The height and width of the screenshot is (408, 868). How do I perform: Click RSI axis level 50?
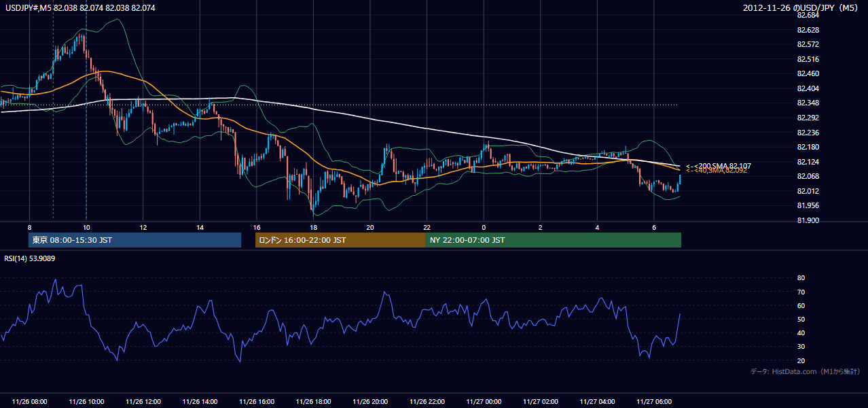coord(801,319)
